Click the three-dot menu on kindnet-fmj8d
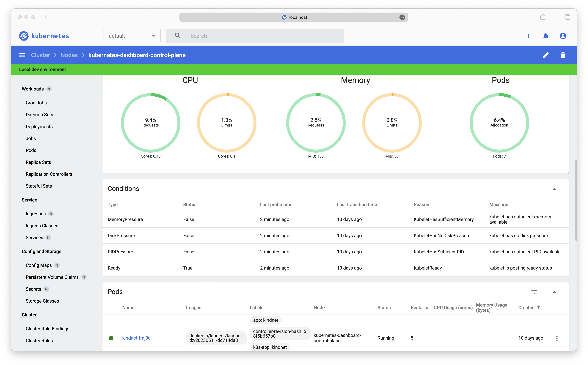 [x=557, y=338]
